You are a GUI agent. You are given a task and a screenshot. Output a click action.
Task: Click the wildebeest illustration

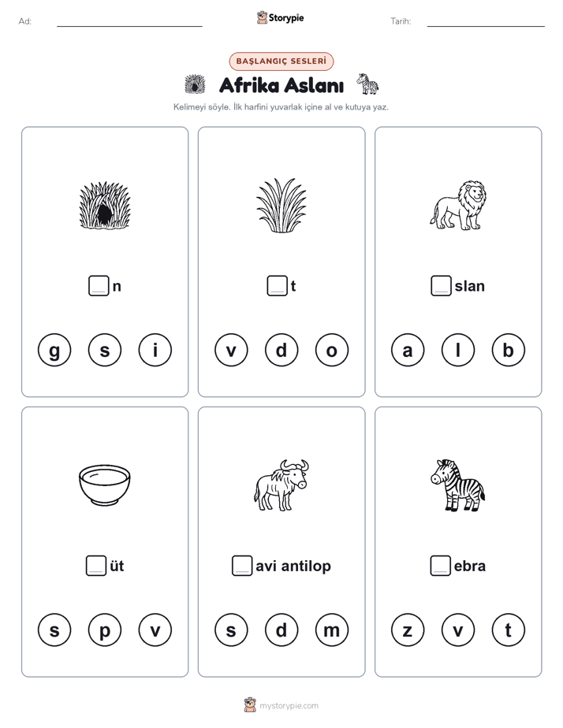281,485
